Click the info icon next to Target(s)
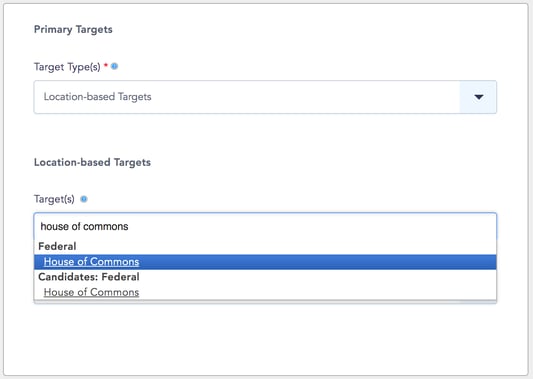This screenshot has height=379, width=533. pyautogui.click(x=84, y=199)
